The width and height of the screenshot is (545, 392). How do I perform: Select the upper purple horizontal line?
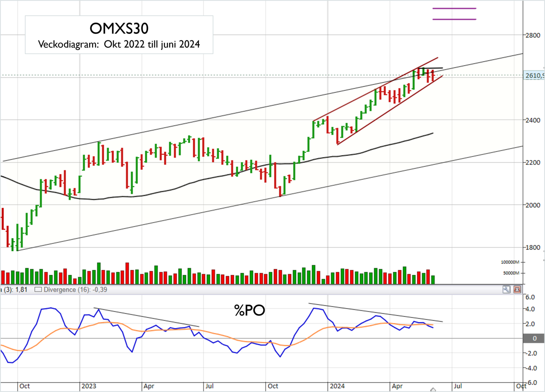[454, 8]
